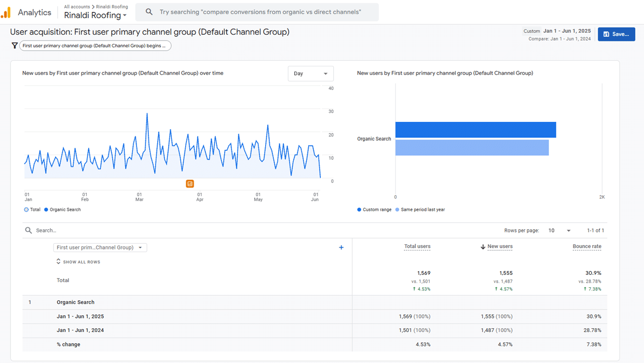This screenshot has width=644, height=363.
Task: Click the plus icon to add dimension
Action: 341,247
